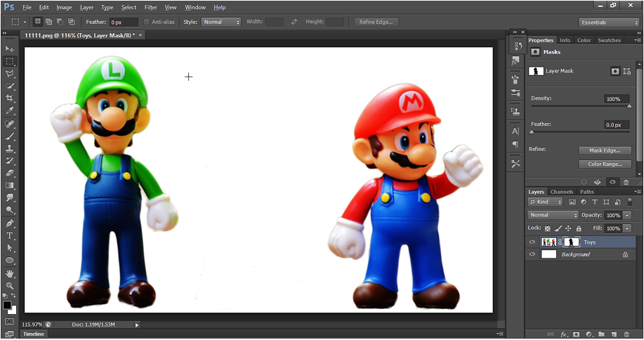Open the tool preset picker arrow

coord(25,22)
